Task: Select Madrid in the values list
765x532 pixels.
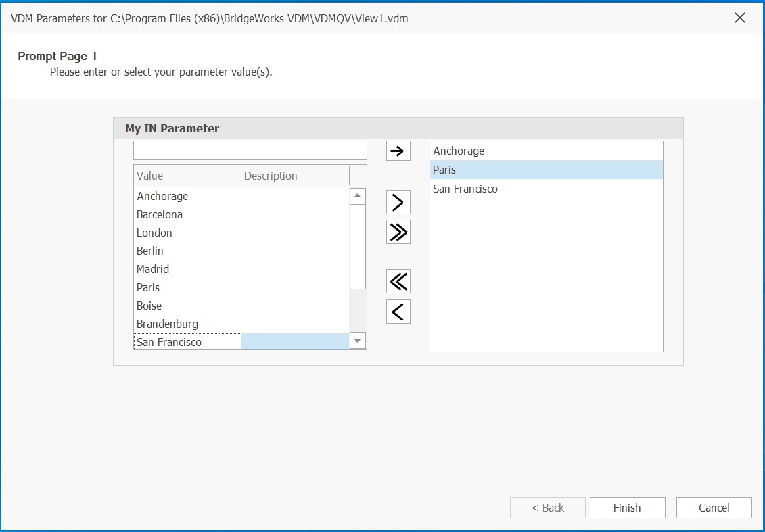Action: tap(241, 269)
